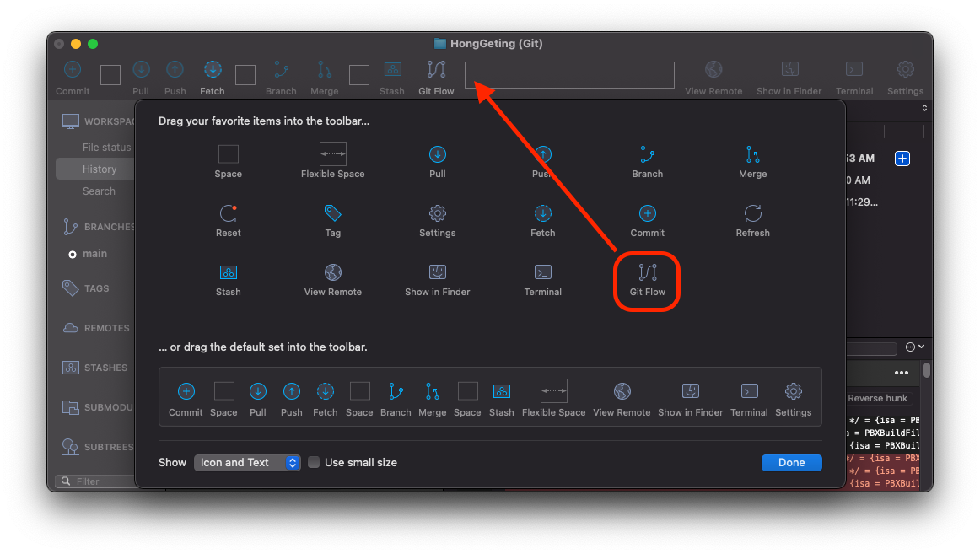Select the default set Settings item
The image size is (980, 554).
click(793, 399)
